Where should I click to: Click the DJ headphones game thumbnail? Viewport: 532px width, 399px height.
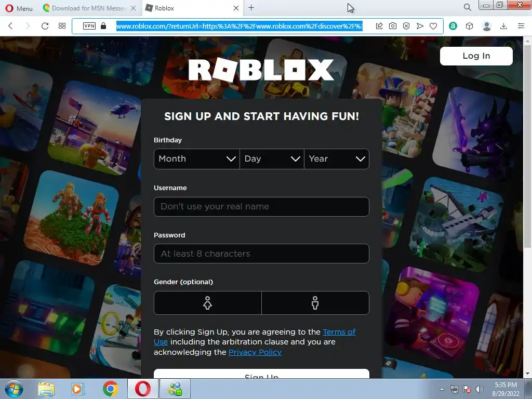pyautogui.click(x=433, y=315)
